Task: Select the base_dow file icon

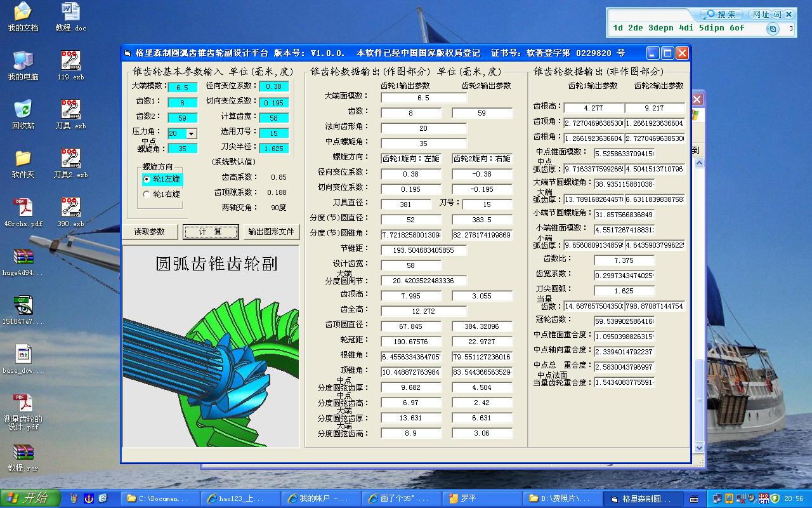Action: click(x=23, y=359)
